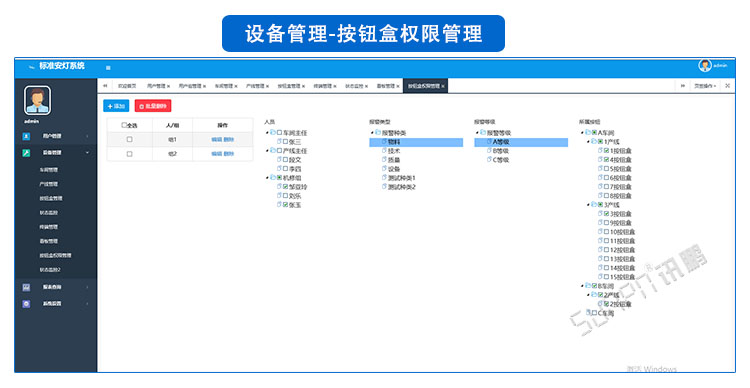
Task: Click file icon beside 技术
Action: (x=384, y=151)
